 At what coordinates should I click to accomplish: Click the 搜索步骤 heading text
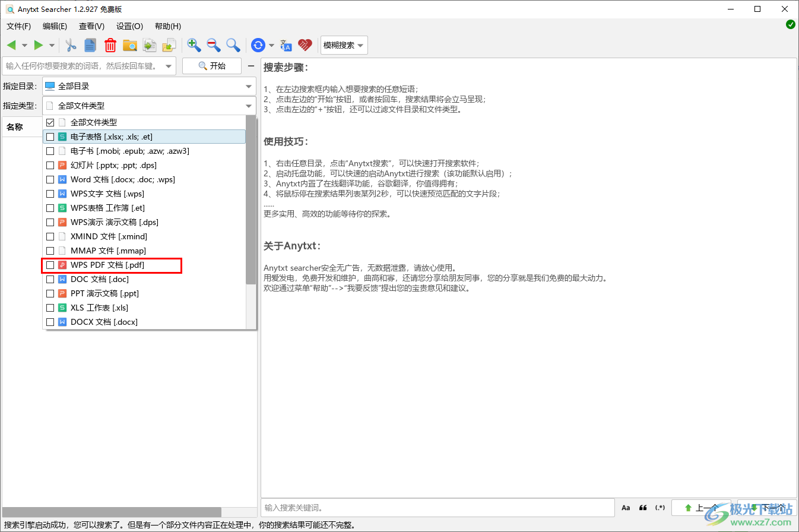click(x=286, y=67)
